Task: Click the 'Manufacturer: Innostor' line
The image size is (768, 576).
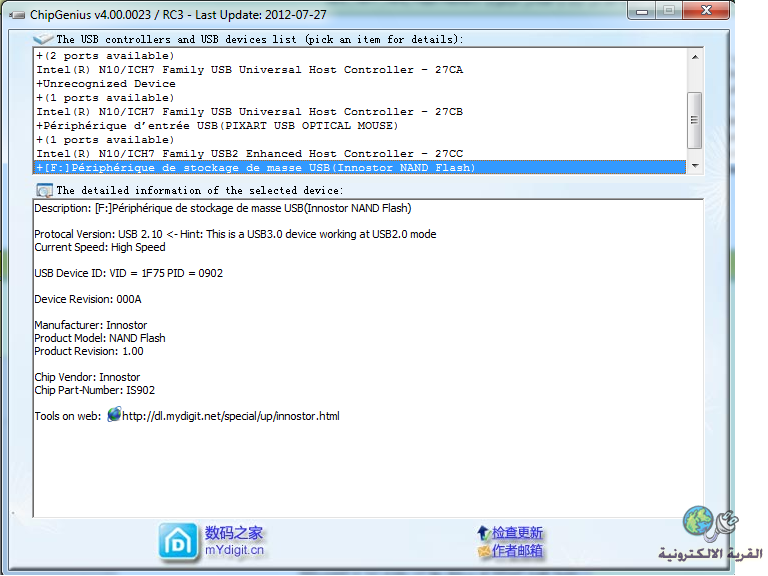Action: click(91, 325)
